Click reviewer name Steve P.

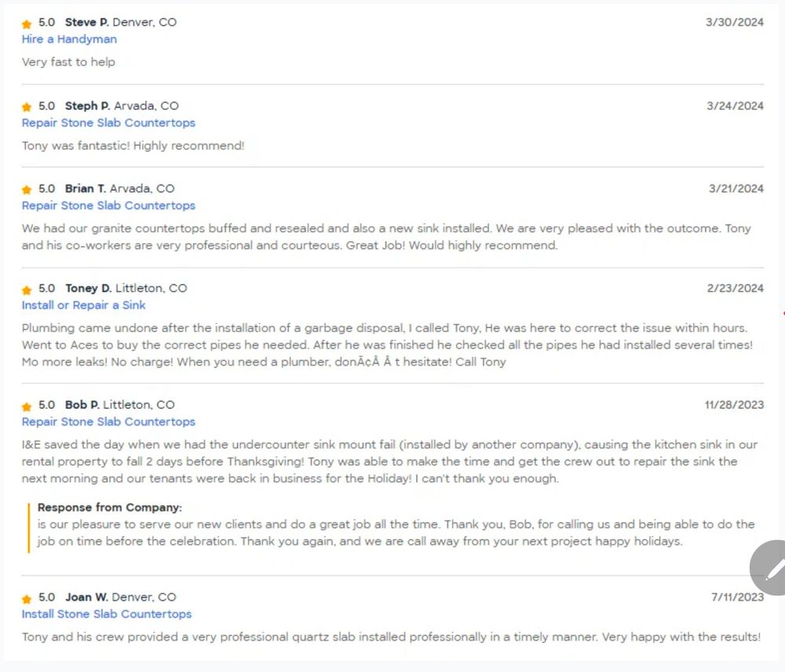pos(86,23)
